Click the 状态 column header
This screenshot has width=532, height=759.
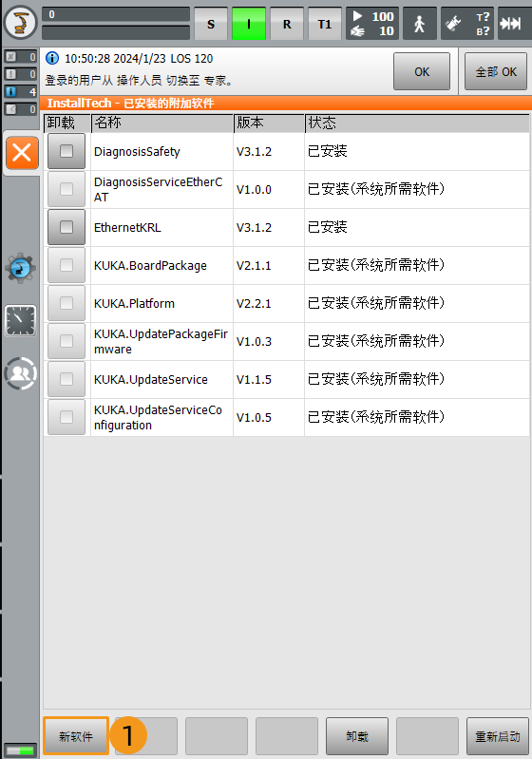(417, 123)
